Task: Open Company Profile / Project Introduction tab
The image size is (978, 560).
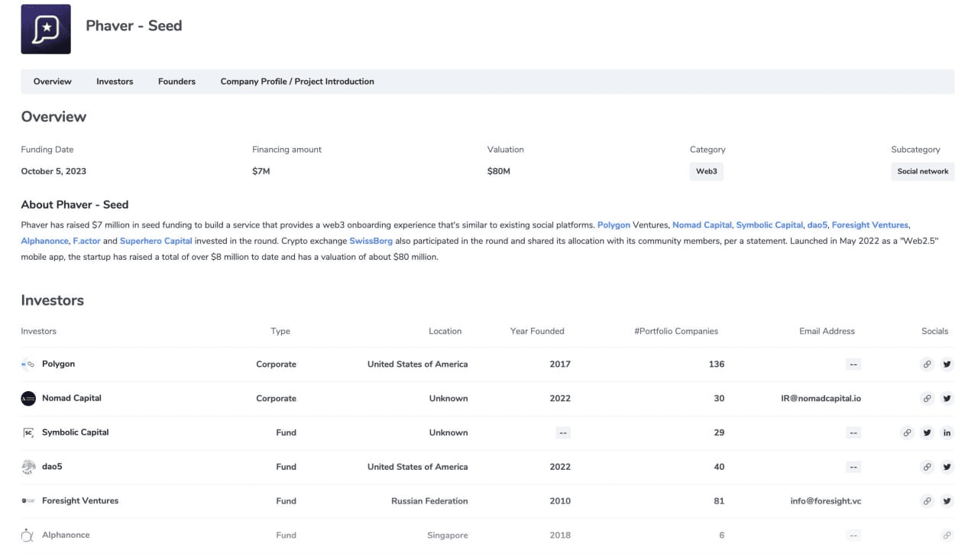Action: tap(297, 82)
